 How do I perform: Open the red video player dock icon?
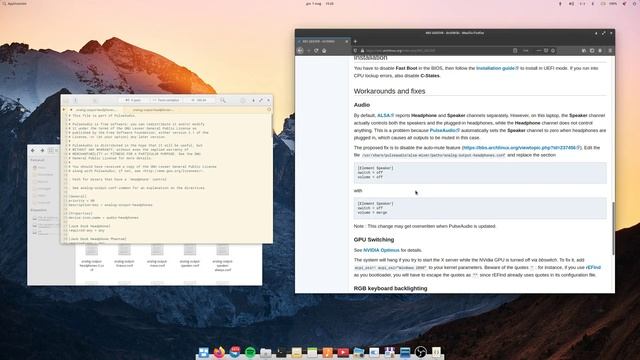(343, 352)
